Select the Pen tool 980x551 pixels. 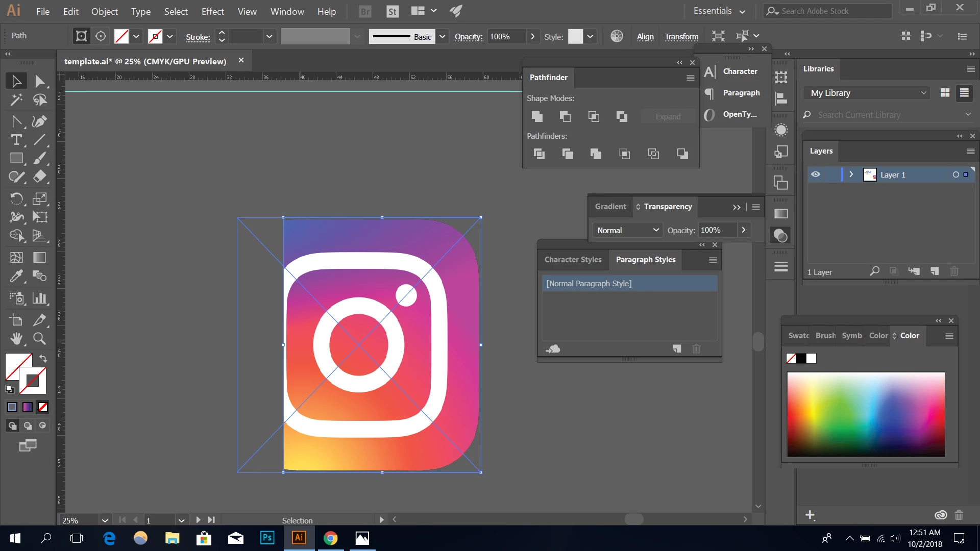pos(39,121)
